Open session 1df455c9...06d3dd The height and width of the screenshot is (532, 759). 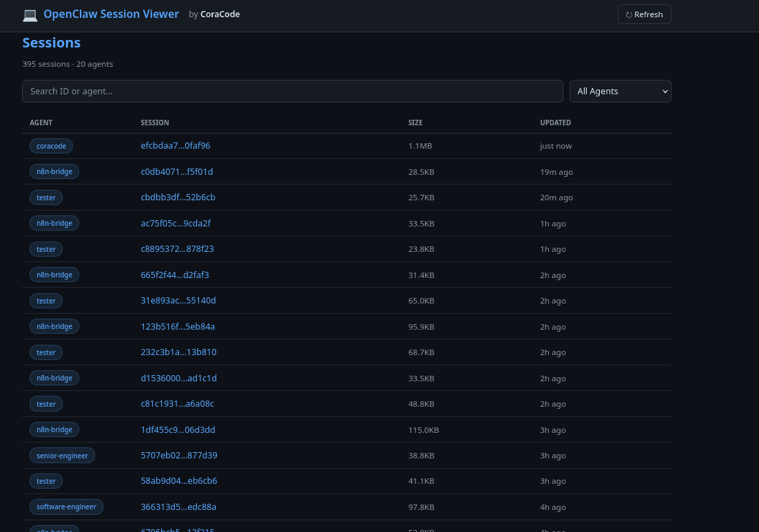pos(178,429)
